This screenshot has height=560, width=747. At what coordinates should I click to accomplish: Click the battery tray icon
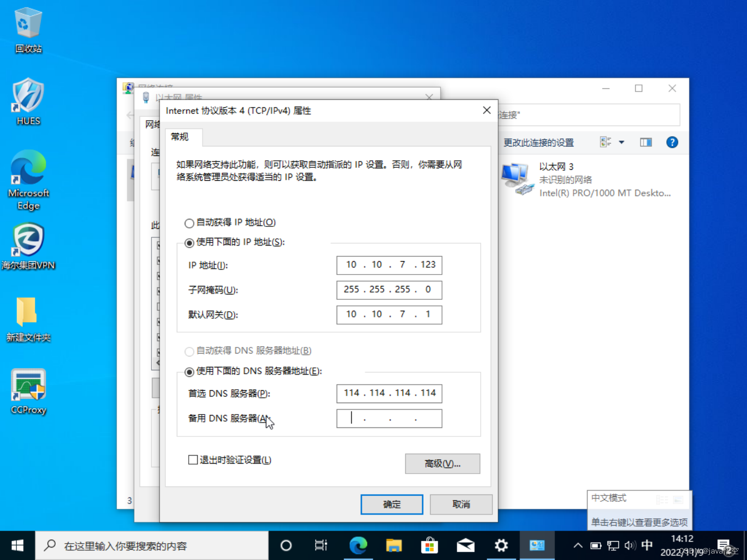(596, 546)
